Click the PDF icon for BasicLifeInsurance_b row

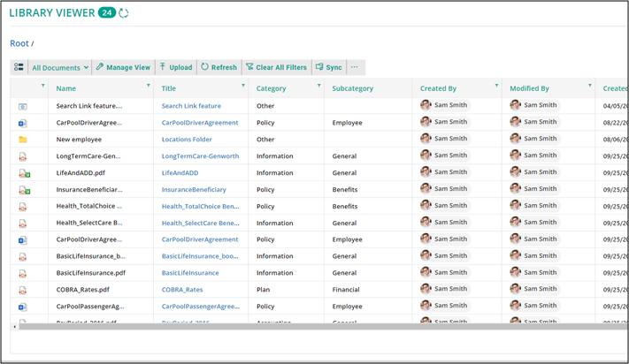tap(23, 257)
